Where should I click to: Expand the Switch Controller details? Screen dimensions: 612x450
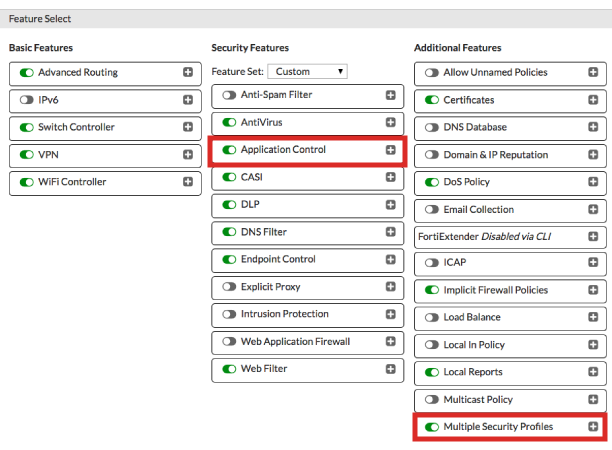187,128
